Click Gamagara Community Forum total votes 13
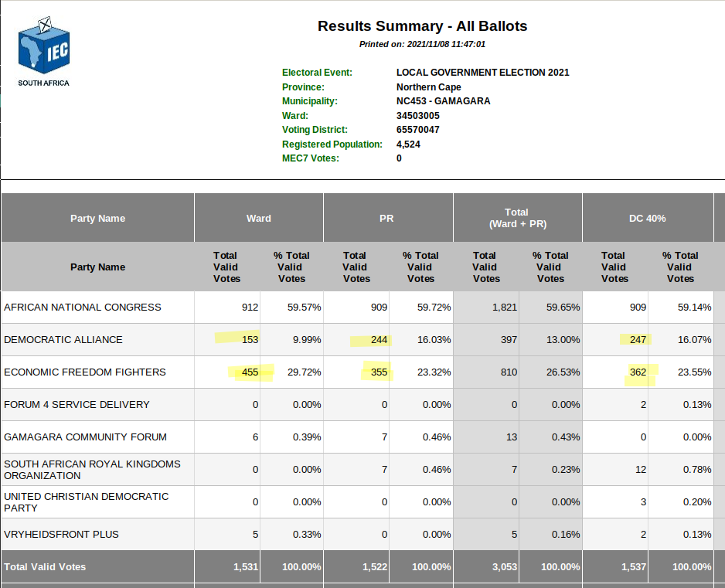Image resolution: width=725 pixels, height=588 pixels. pyautogui.click(x=512, y=437)
